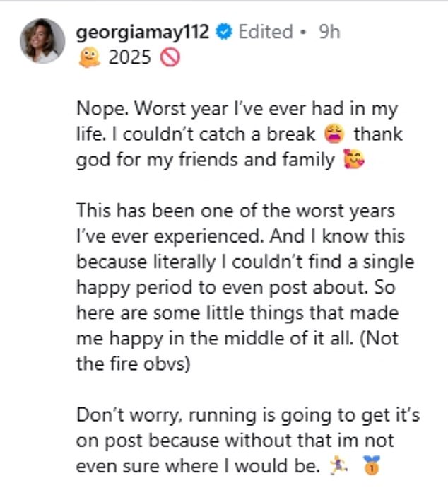
Task: Click the line containing 'single happy period'
Action: click(x=245, y=262)
